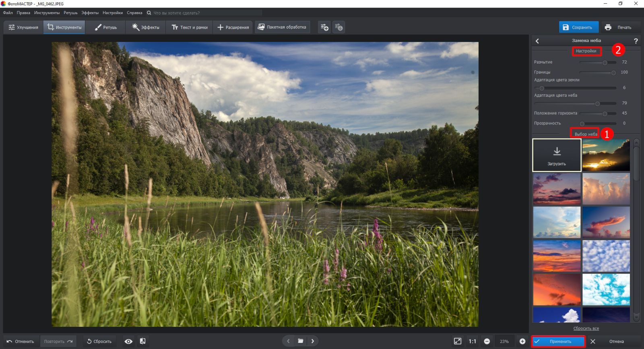Click the Печать printer icon

608,27
